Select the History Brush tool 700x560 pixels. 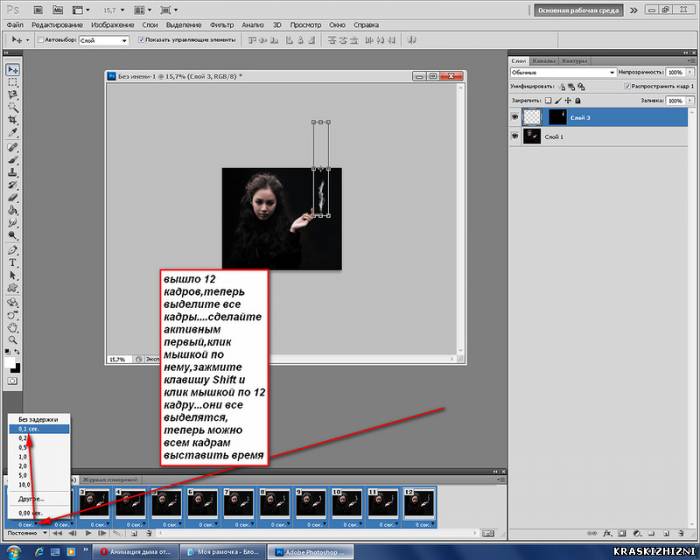(12, 185)
